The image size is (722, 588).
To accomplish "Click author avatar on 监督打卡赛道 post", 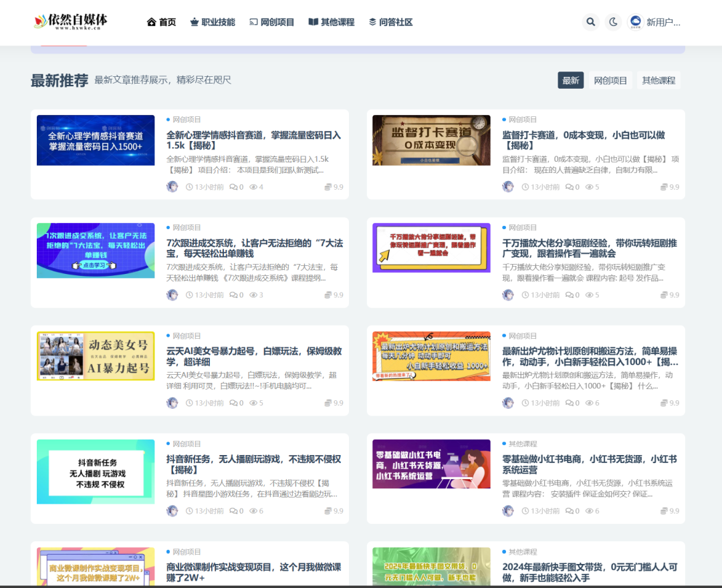I will [x=508, y=187].
